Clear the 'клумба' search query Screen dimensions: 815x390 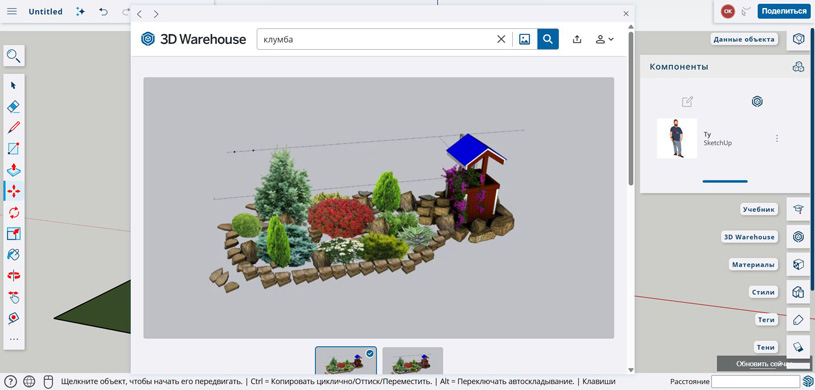[x=501, y=39]
